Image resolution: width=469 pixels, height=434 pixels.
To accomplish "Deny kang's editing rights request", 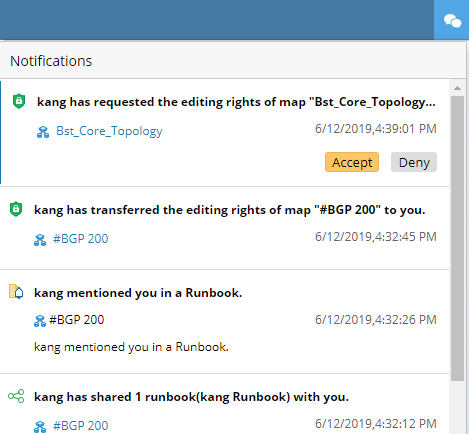I will tap(414, 162).
